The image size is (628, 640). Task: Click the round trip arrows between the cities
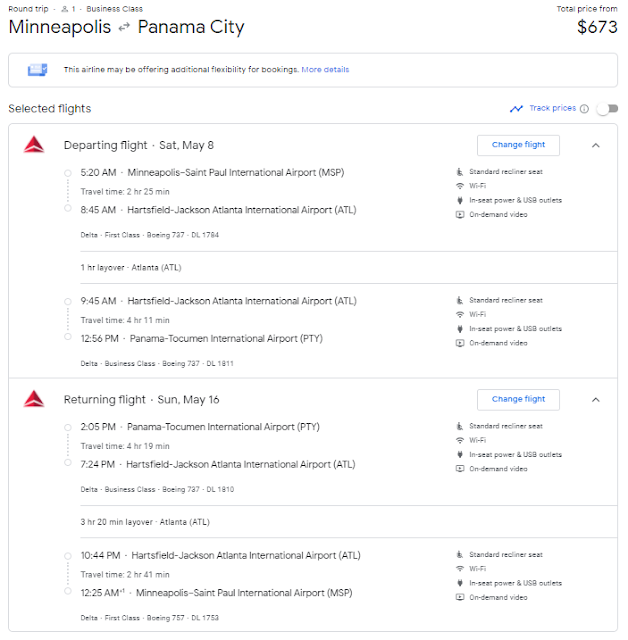(124, 28)
